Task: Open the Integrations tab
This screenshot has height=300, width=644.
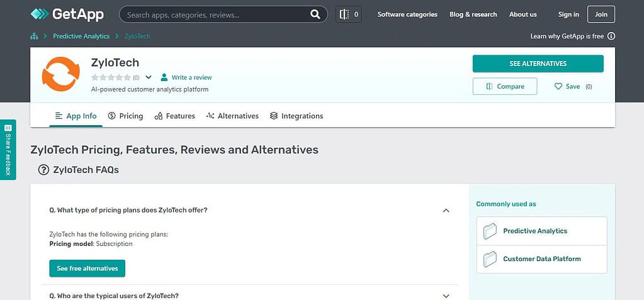Action: pyautogui.click(x=297, y=116)
